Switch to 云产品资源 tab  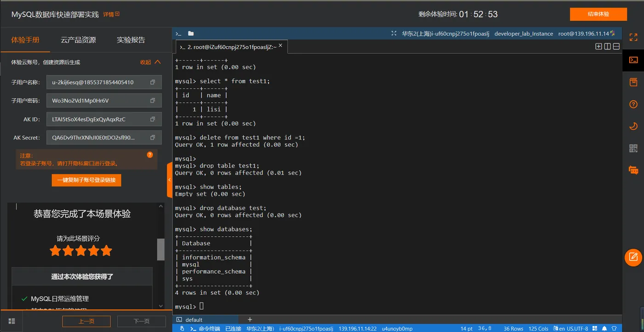click(x=78, y=40)
